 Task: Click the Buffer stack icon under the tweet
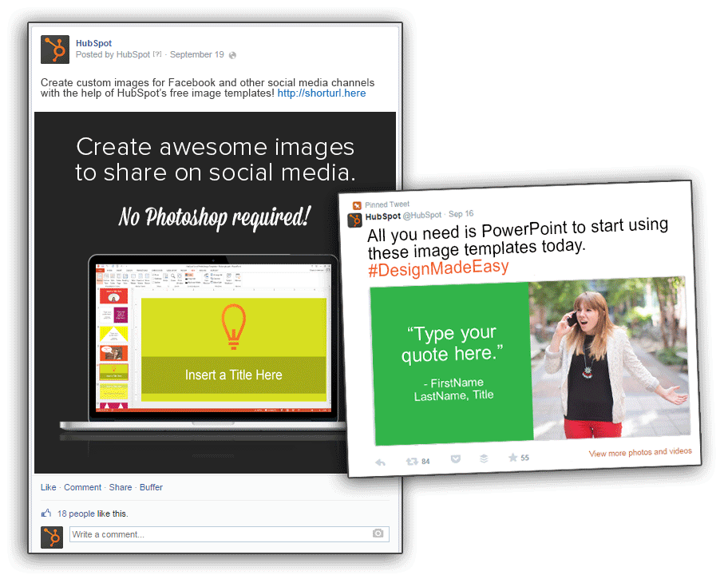[x=485, y=459]
